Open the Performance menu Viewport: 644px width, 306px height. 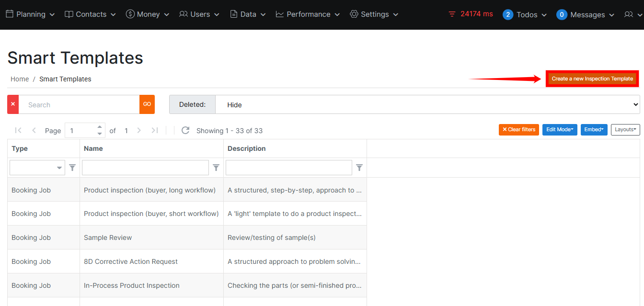click(x=308, y=14)
